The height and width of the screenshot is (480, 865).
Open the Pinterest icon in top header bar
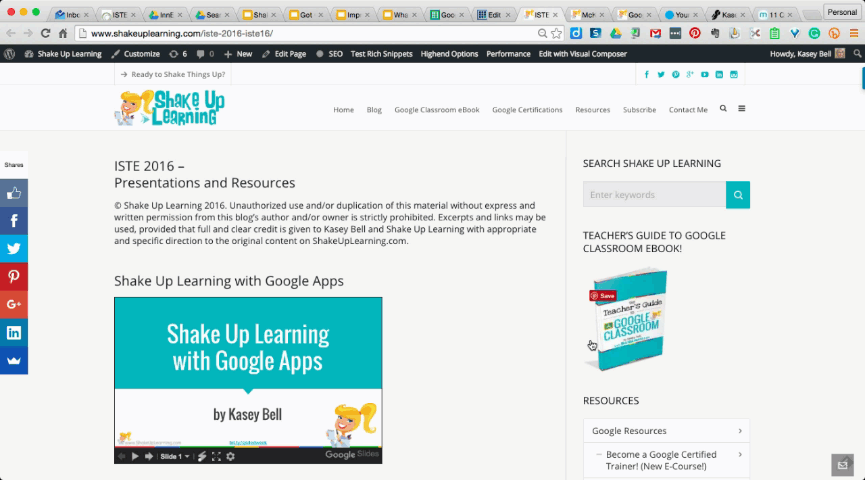pyautogui.click(x=675, y=74)
